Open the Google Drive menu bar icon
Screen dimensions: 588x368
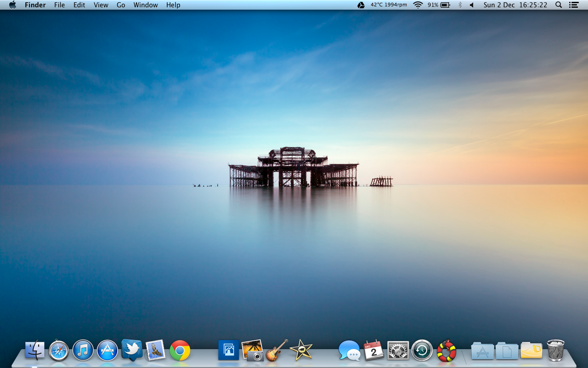tap(361, 5)
